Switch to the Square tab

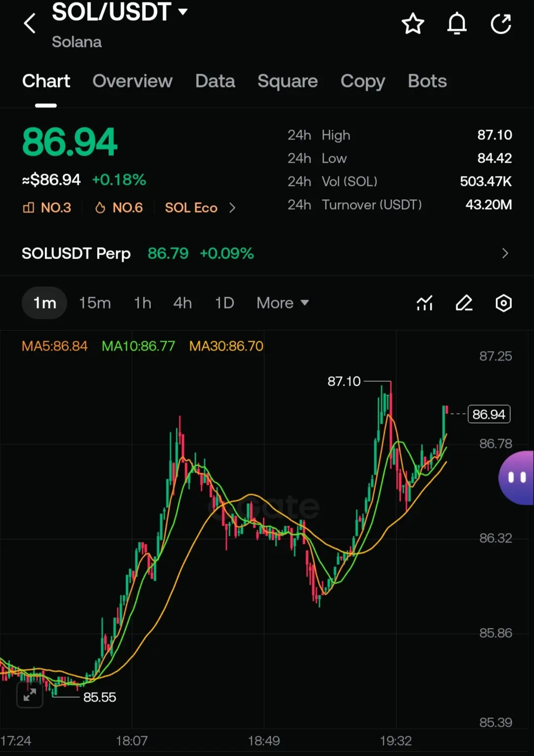(x=288, y=81)
